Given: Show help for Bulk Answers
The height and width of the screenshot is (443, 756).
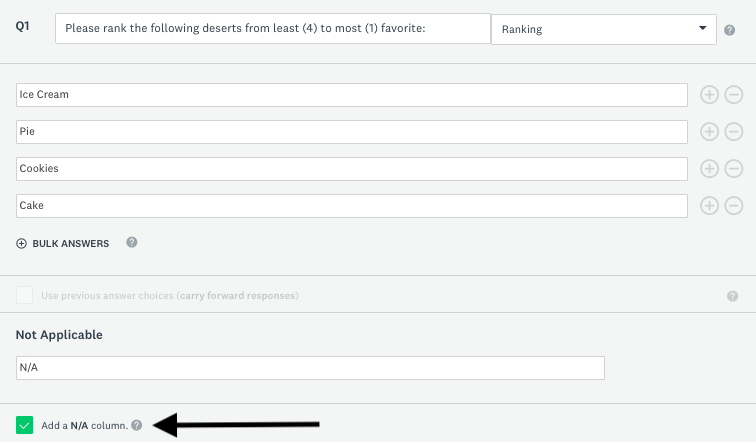Looking at the screenshot, I should pos(132,242).
